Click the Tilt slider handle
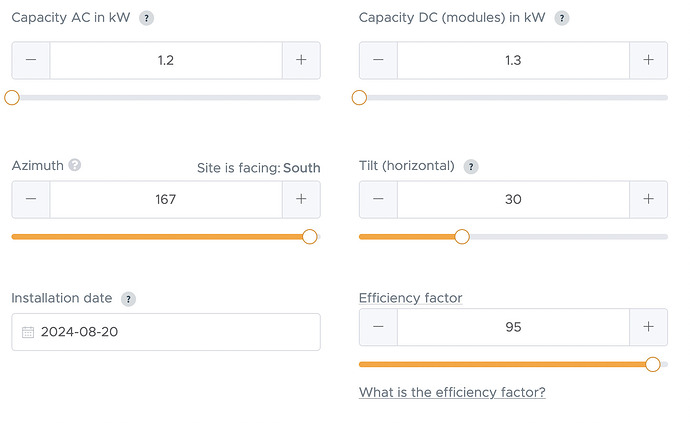Image resolution: width=690 pixels, height=423 pixels. 462,237
